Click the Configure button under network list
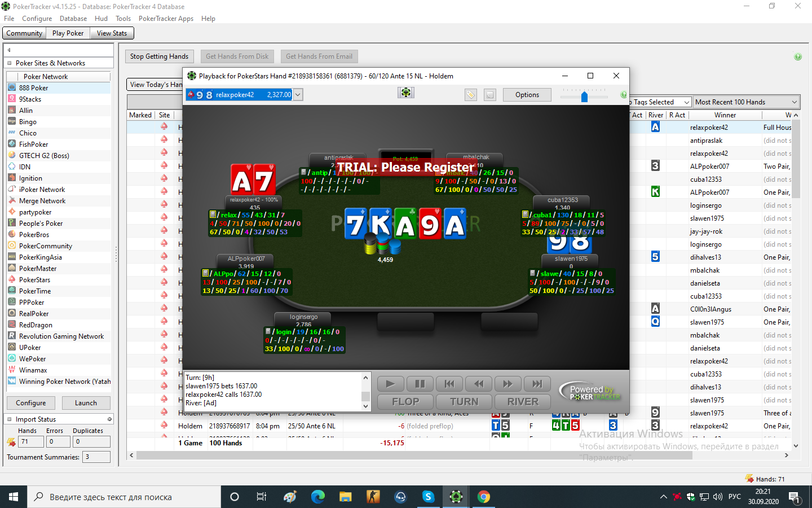Image resolution: width=812 pixels, height=508 pixels. point(31,403)
